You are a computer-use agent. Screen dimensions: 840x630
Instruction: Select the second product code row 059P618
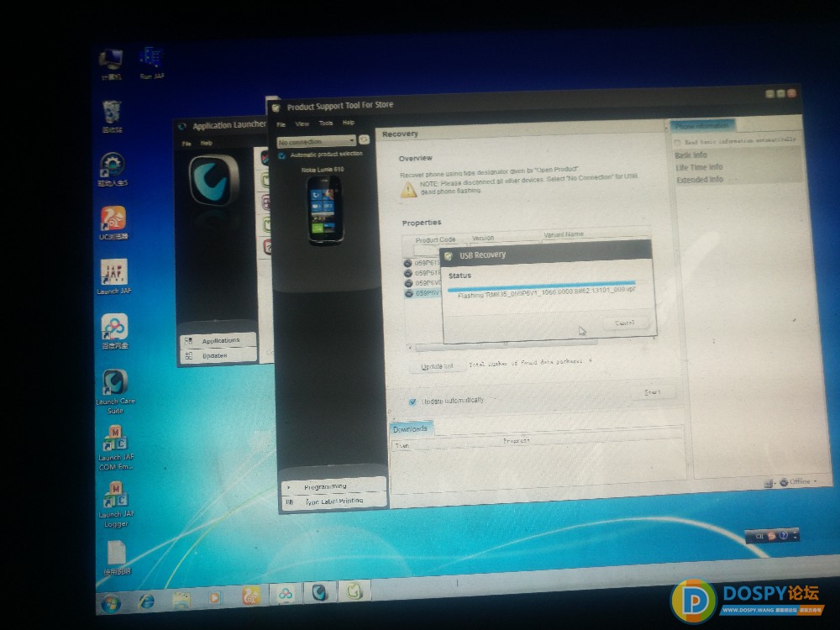pyautogui.click(x=422, y=273)
